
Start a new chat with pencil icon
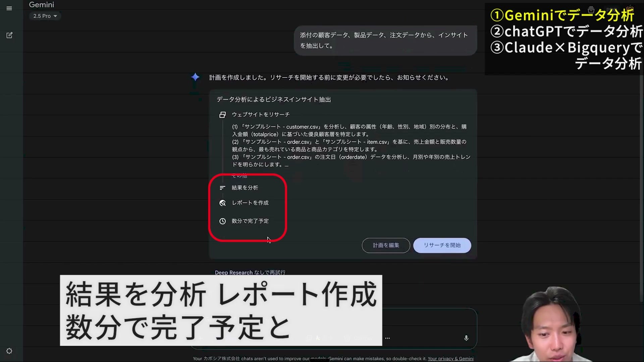point(9,35)
